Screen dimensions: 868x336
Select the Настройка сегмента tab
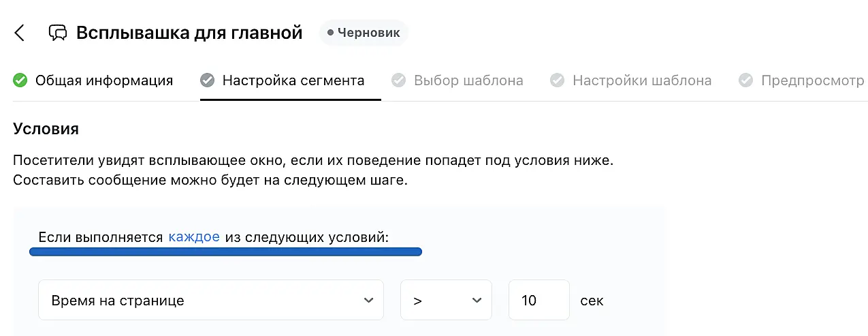click(293, 80)
